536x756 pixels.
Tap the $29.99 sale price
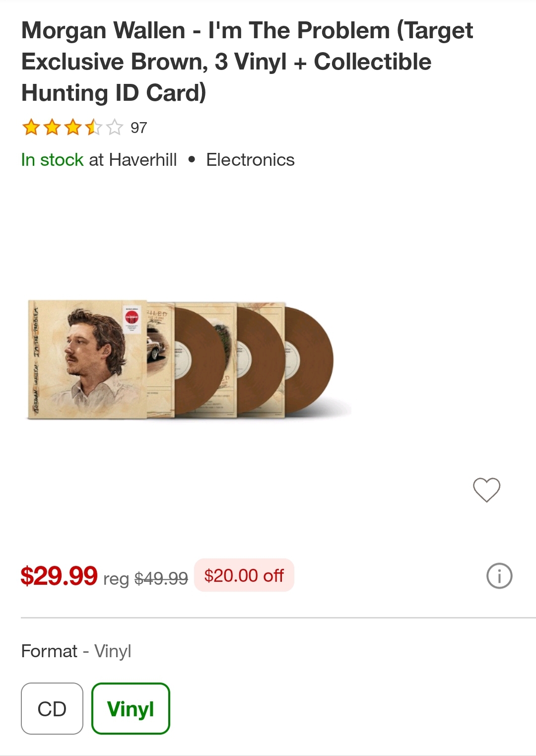[x=59, y=576]
